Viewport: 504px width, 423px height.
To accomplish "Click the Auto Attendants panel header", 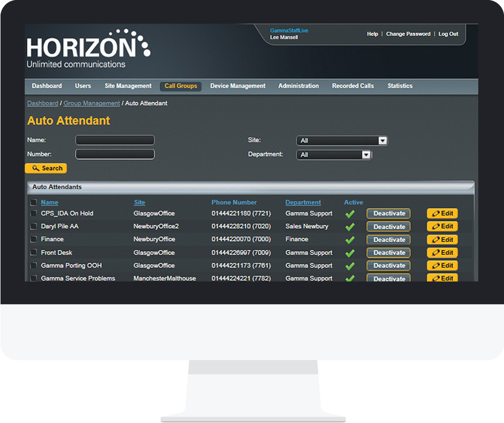I will coord(250,187).
